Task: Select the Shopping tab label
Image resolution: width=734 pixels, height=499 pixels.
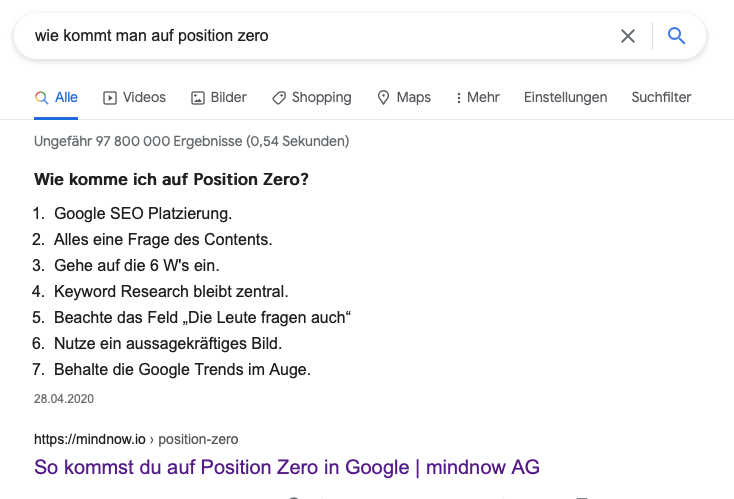Action: click(x=322, y=97)
